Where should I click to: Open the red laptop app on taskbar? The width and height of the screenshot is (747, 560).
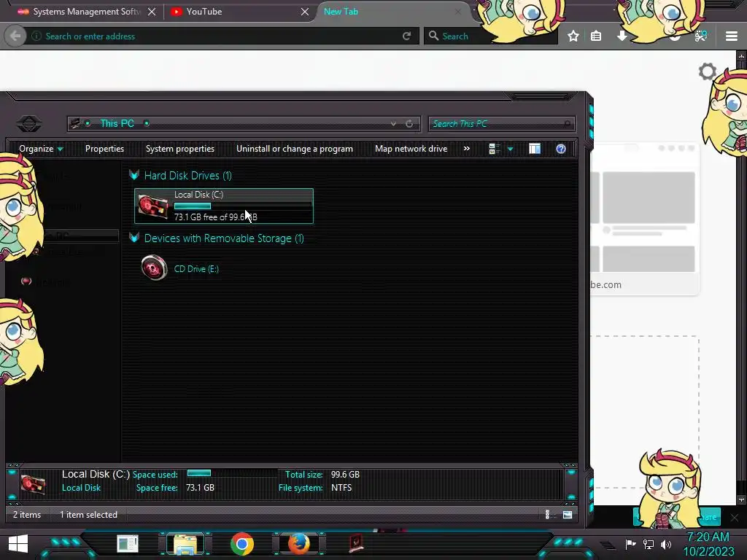click(x=356, y=543)
